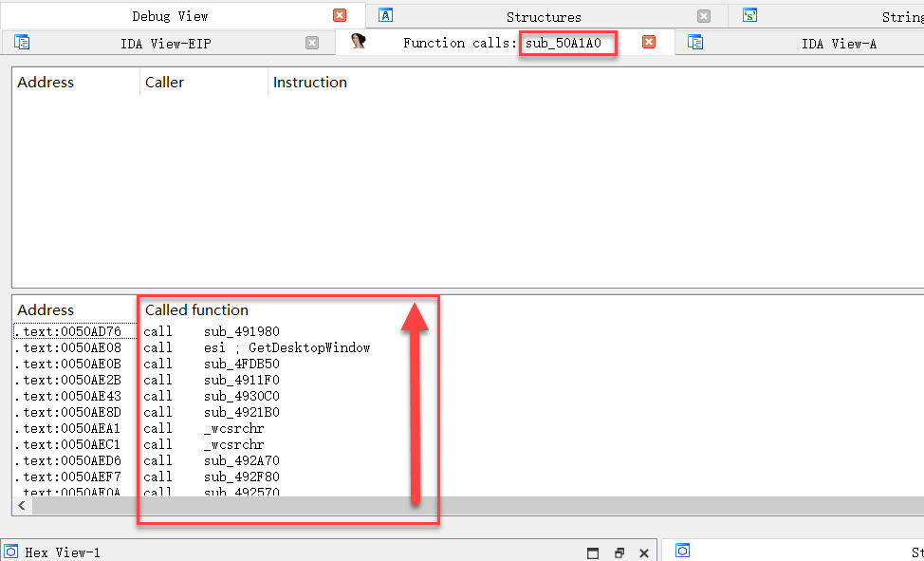924x561 pixels.
Task: Select row .text:0050AE8D
Action: pyautogui.click(x=67, y=412)
